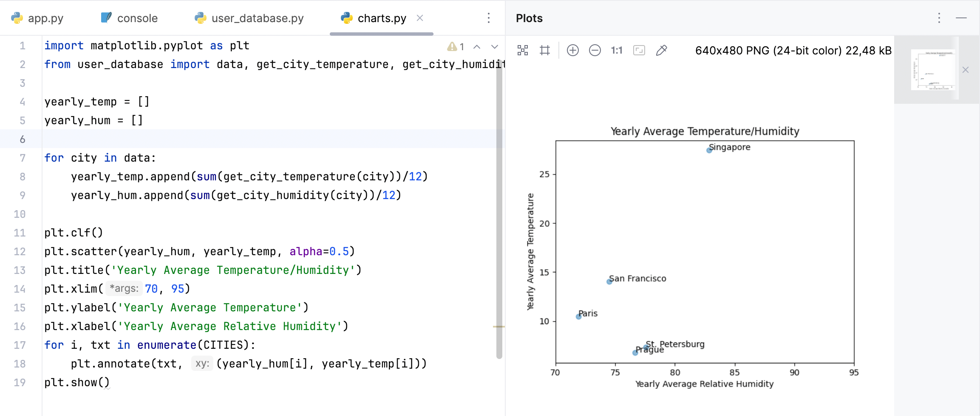The image size is (980, 416).
Task: Navigate to the previous problem with the up chevron
Action: tap(478, 47)
